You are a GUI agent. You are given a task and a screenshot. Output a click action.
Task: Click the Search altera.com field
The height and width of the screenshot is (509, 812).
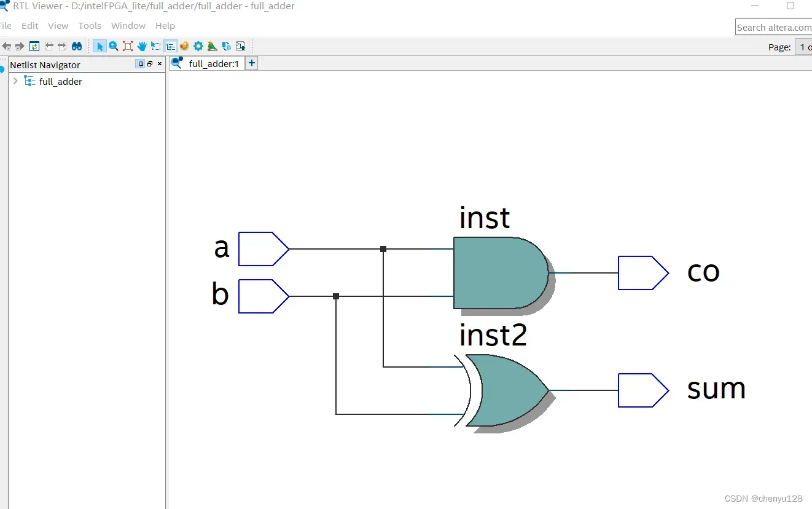pyautogui.click(x=773, y=27)
